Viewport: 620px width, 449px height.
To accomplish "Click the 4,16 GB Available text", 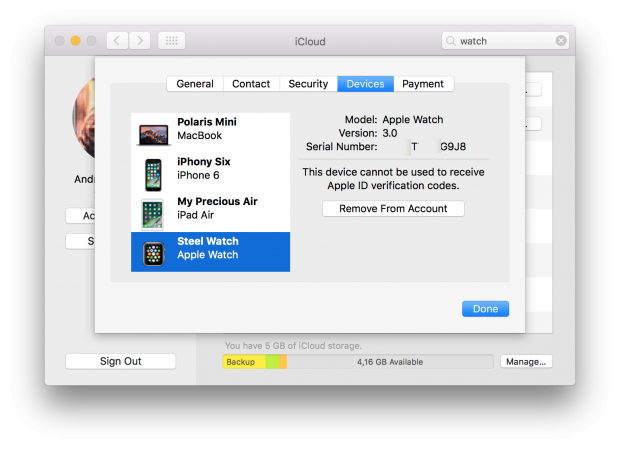I will pyautogui.click(x=390, y=362).
